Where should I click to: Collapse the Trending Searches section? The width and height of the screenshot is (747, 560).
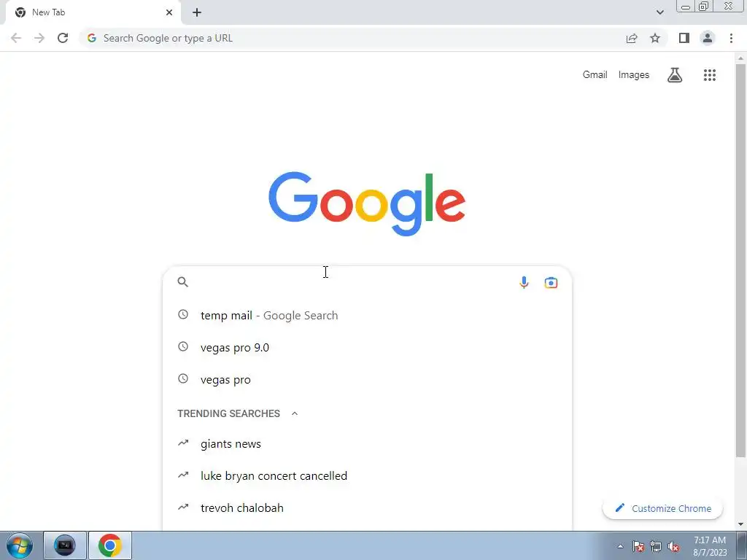tap(295, 413)
